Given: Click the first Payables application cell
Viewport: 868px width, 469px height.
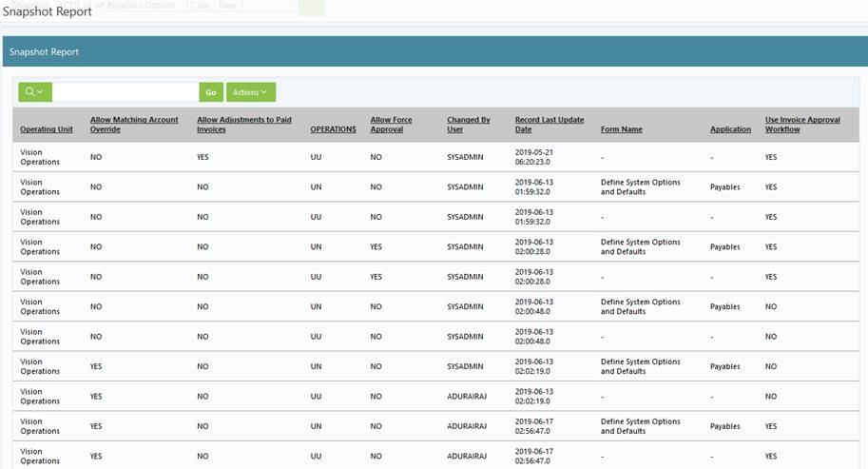Looking at the screenshot, I should [724, 187].
